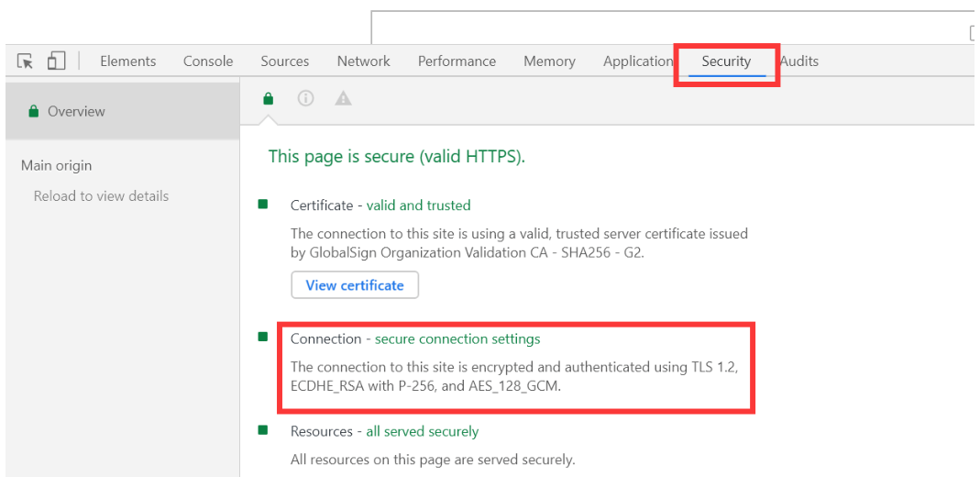Select the Memory tab
The image size is (980, 477).
click(549, 61)
